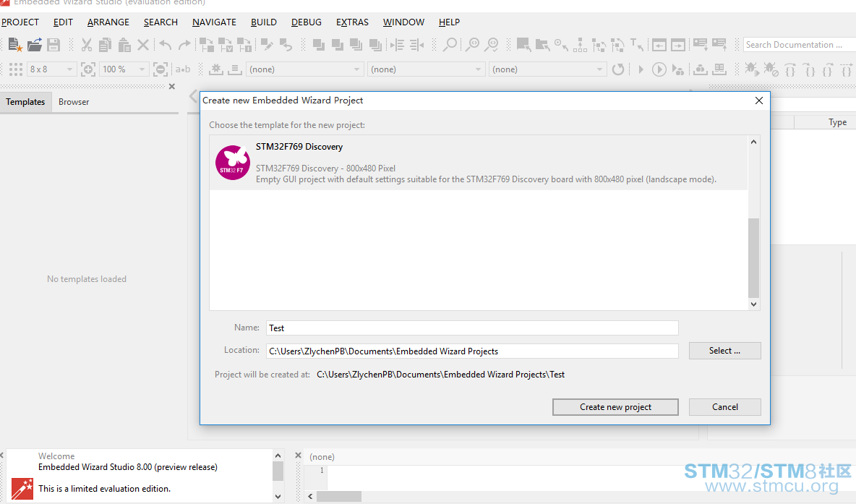This screenshot has height=504, width=856.
Task: Click the Cancel button in dialog
Action: pos(724,407)
